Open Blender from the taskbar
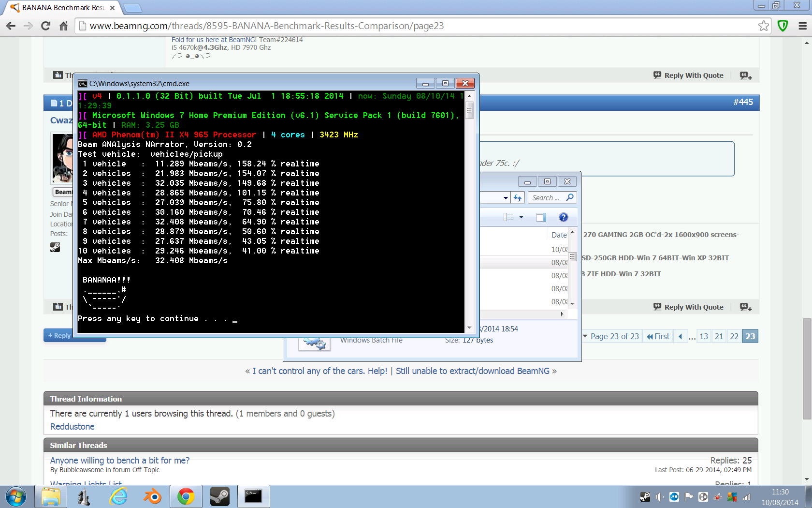Viewport: 812px width, 508px height. click(x=152, y=497)
